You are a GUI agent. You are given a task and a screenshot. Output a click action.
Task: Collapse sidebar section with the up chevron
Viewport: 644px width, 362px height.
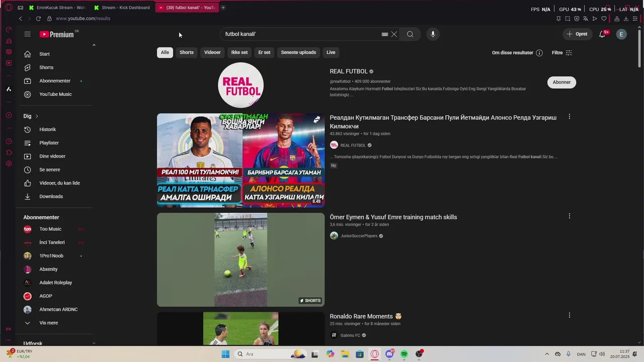click(x=94, y=45)
